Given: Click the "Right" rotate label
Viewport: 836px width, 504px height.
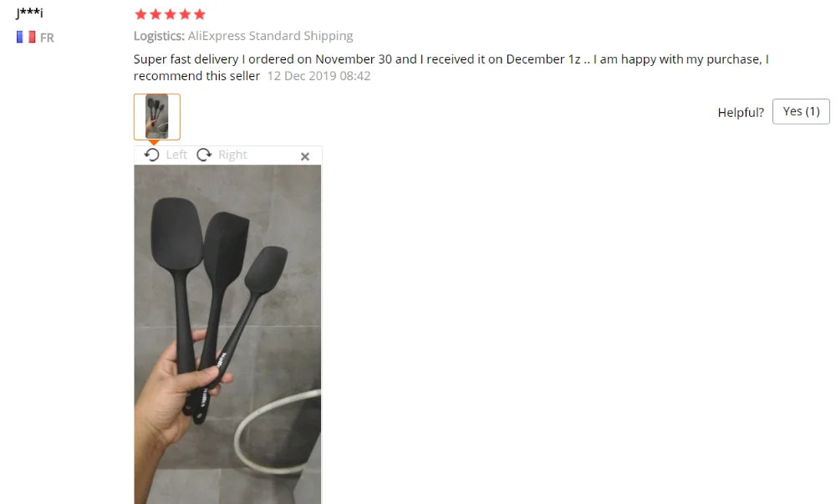Looking at the screenshot, I should coord(233,155).
